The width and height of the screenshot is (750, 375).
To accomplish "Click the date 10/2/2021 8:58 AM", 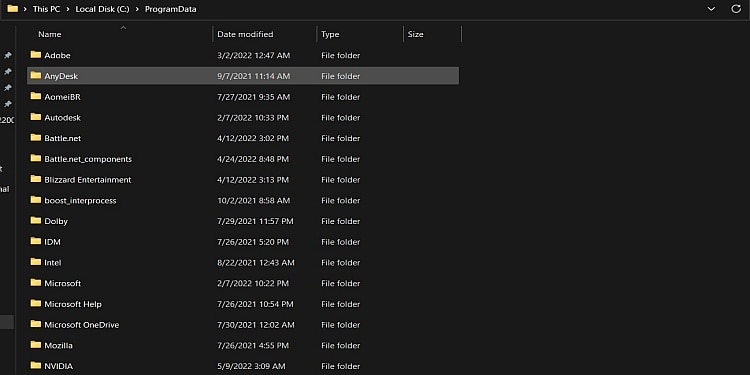I will coord(254,200).
